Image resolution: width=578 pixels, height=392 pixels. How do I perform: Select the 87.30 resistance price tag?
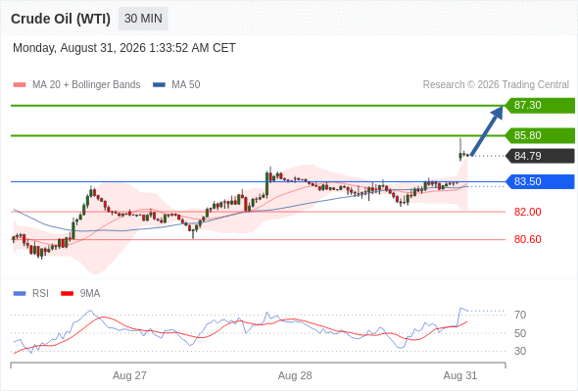[x=540, y=106]
